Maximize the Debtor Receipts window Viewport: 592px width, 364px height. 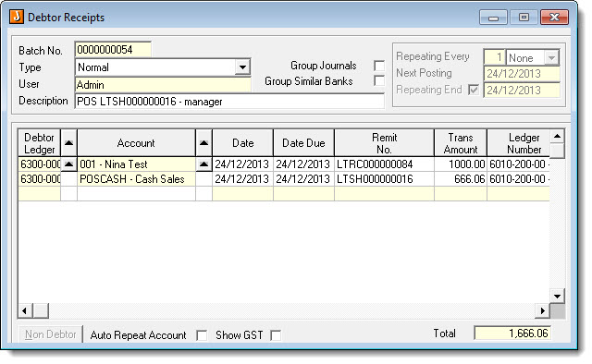point(524,18)
